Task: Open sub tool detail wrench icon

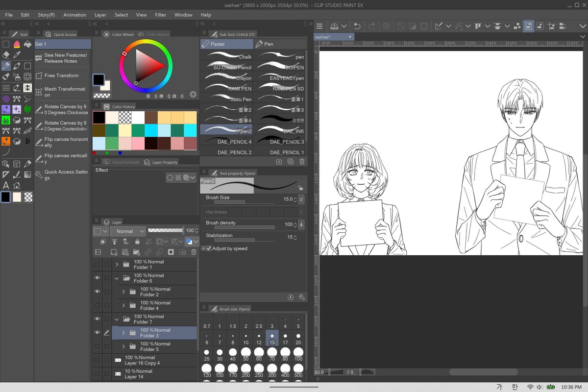Action: [302, 297]
